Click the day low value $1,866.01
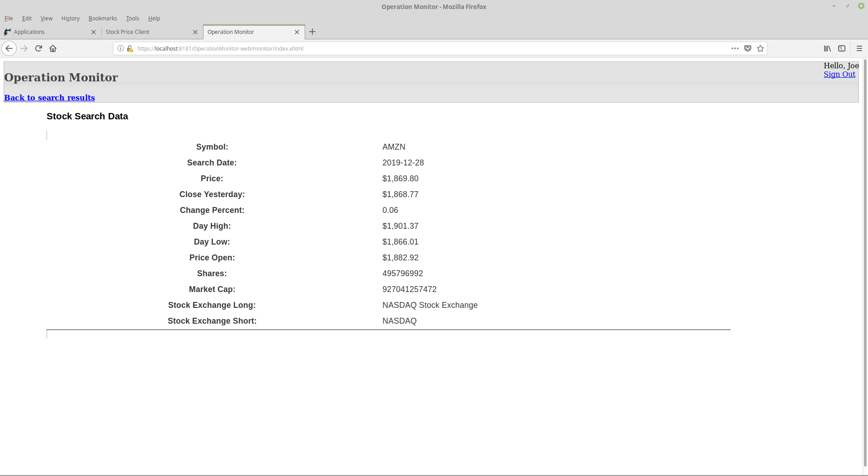 coord(401,242)
